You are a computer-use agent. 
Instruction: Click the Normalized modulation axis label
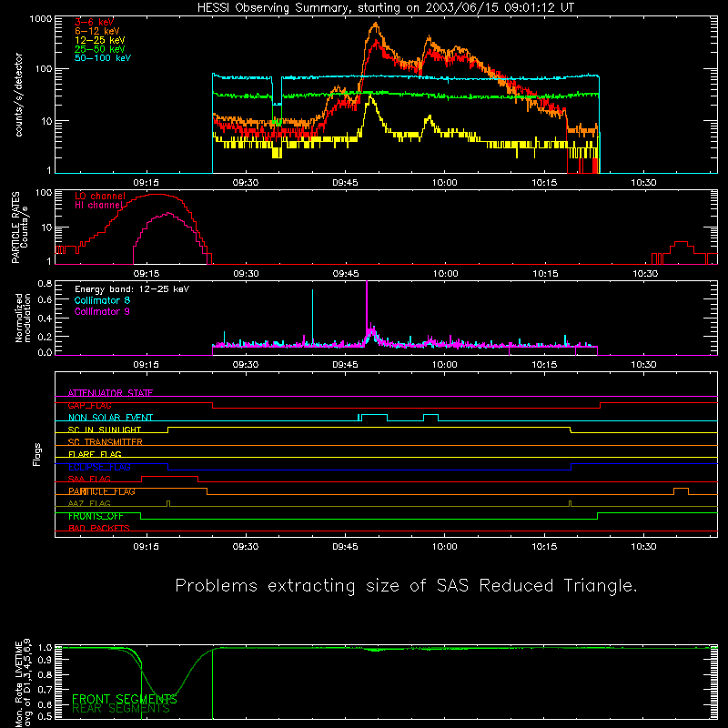tap(23, 318)
